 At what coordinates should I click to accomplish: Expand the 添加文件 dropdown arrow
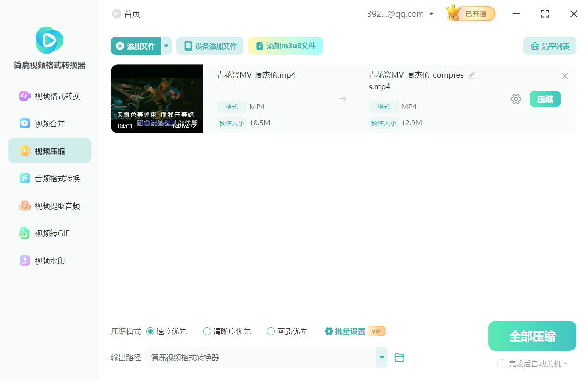point(166,46)
